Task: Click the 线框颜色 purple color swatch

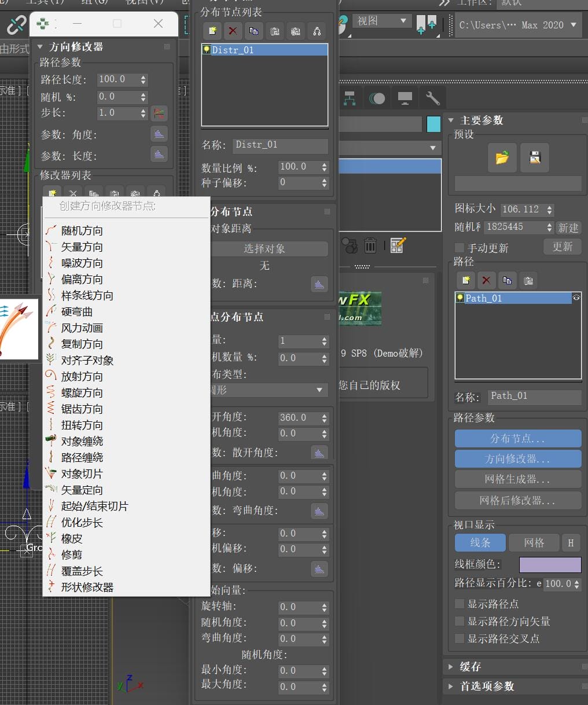Action: pos(550,564)
